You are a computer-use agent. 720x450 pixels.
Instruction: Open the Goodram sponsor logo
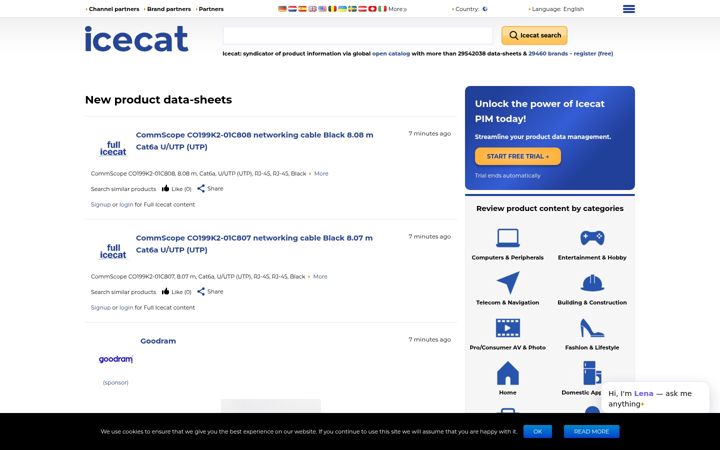point(115,359)
